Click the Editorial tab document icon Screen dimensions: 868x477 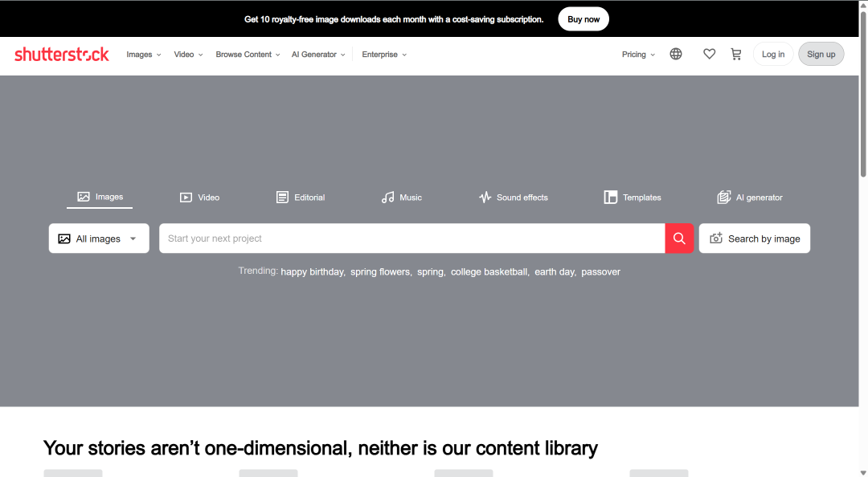(x=282, y=198)
